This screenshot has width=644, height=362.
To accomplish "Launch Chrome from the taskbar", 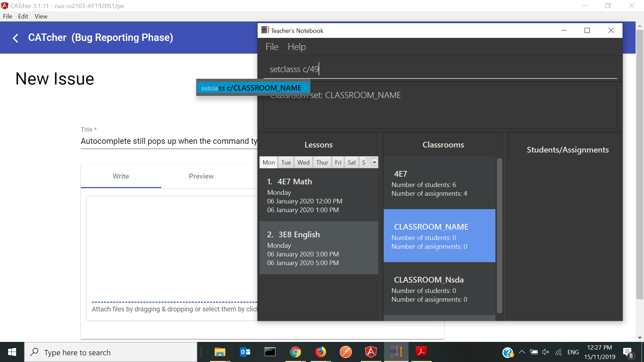I will click(295, 352).
